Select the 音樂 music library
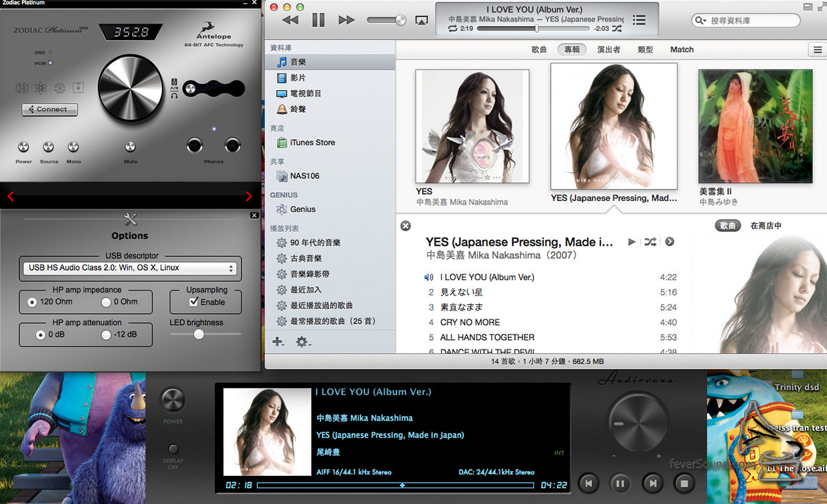 pos(329,62)
